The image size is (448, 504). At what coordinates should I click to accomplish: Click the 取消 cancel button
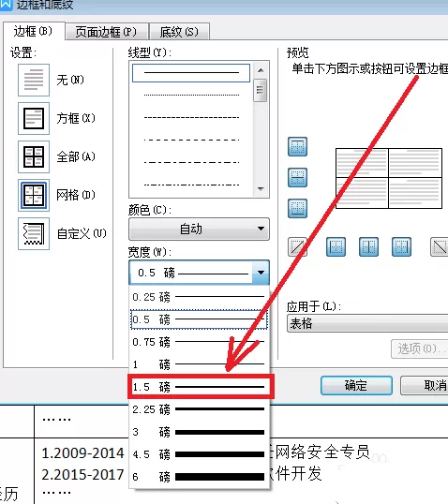pos(425,385)
